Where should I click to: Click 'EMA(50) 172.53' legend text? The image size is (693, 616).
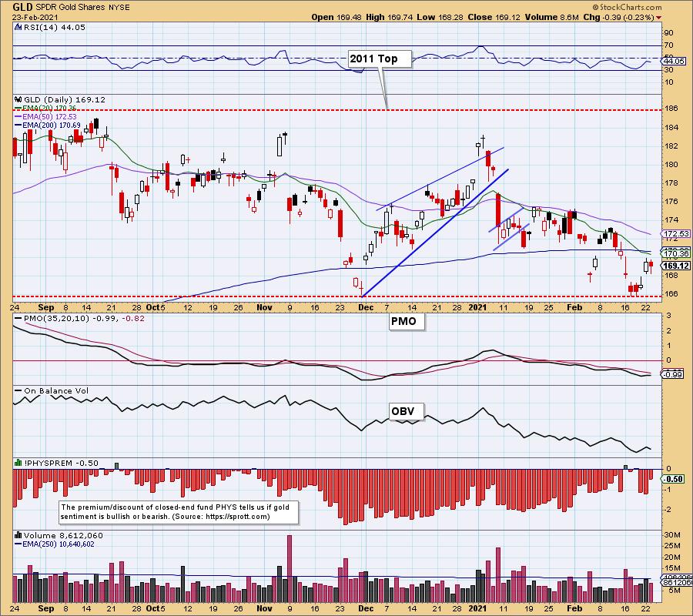pos(49,117)
